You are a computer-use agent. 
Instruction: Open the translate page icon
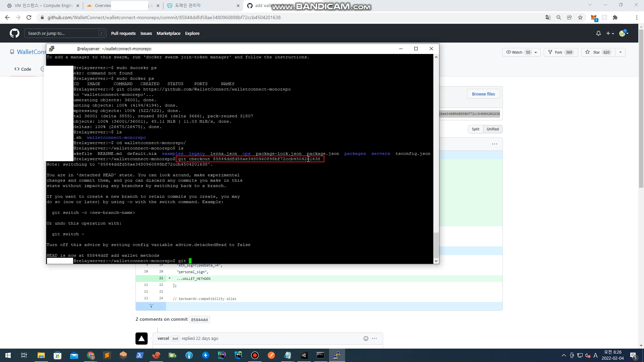coord(548,17)
